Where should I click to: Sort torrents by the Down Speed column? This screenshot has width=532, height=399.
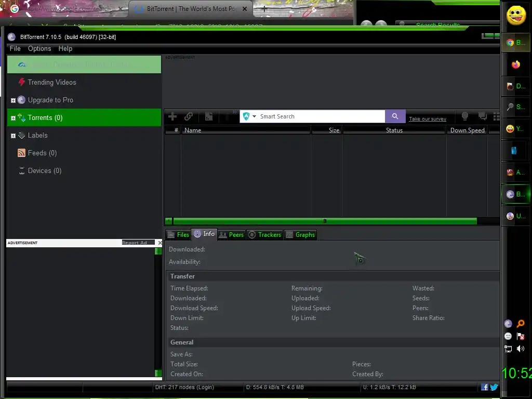[467, 130]
